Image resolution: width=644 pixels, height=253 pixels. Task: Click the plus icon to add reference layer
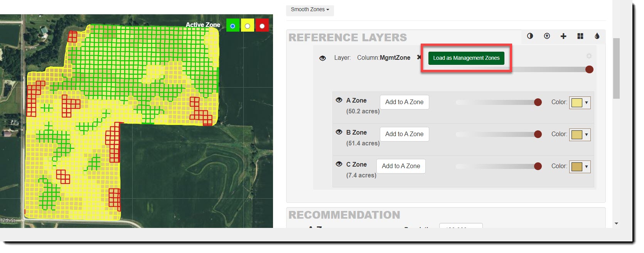click(563, 36)
